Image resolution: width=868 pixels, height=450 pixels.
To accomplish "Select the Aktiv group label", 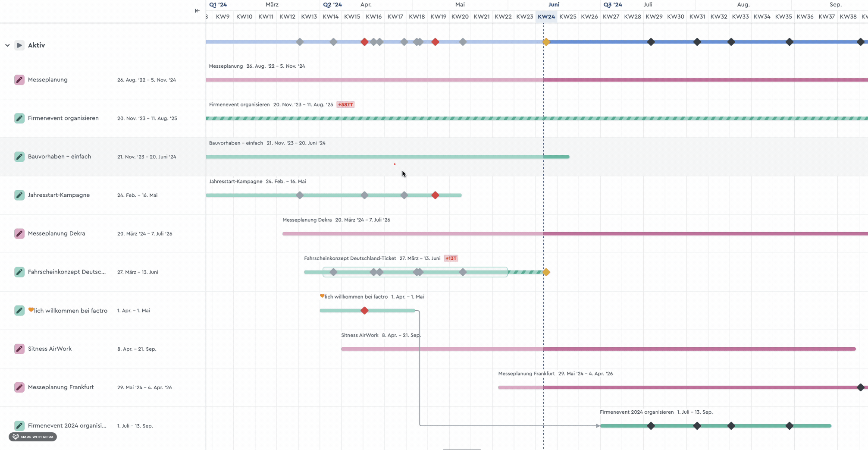I will (x=36, y=45).
